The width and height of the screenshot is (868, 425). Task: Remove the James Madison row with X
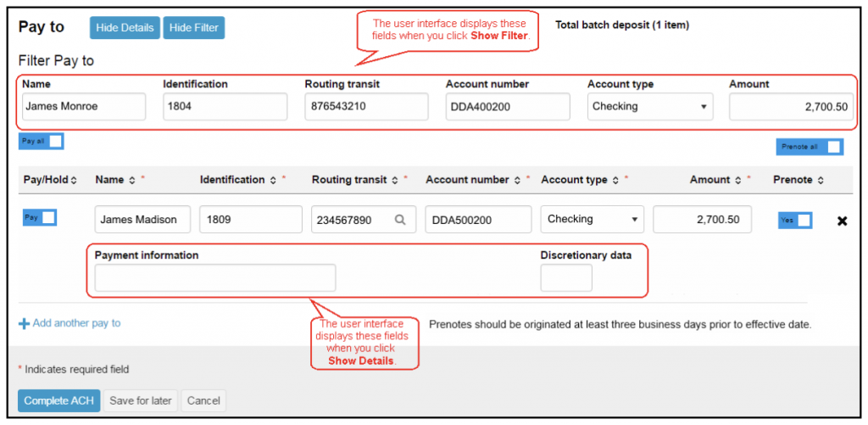coord(842,221)
